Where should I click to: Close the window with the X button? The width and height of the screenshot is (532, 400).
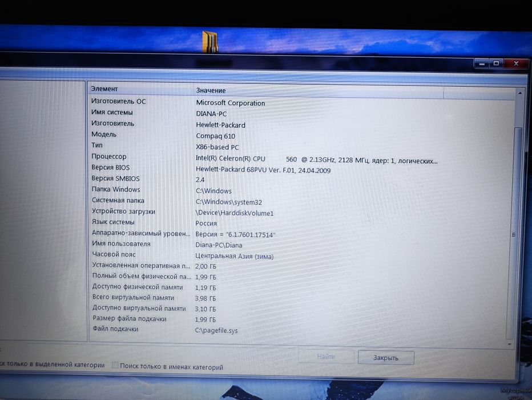[x=516, y=64]
